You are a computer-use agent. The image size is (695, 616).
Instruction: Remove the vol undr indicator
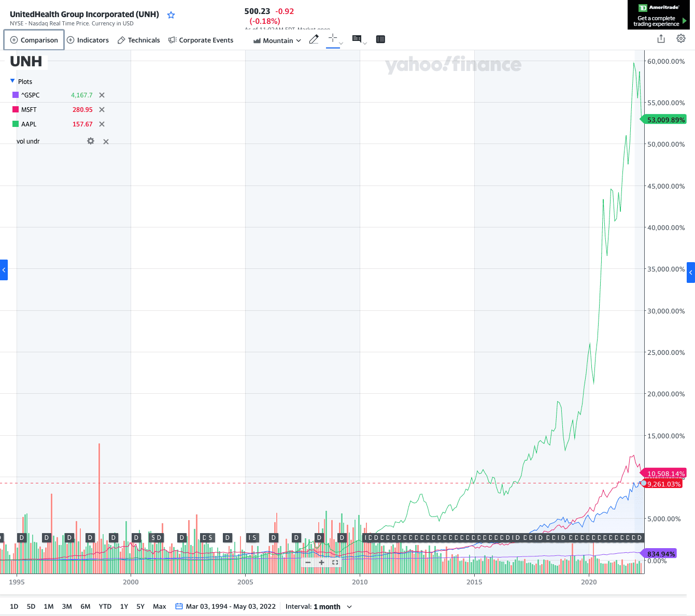coord(106,141)
